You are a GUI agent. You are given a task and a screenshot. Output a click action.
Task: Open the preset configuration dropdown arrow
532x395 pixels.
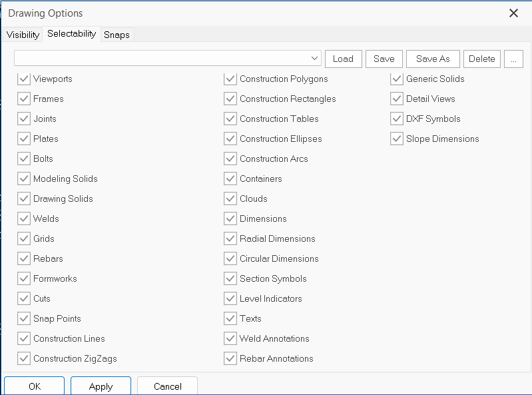point(314,59)
